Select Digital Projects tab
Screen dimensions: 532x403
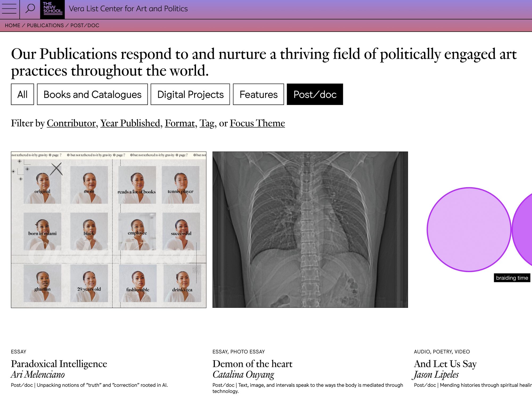coord(190,94)
